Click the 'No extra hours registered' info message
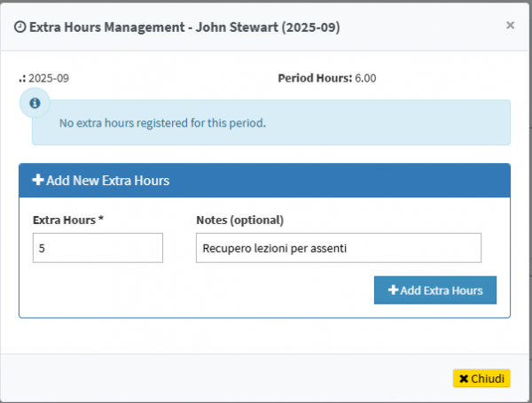The width and height of the screenshot is (532, 403). click(x=162, y=123)
